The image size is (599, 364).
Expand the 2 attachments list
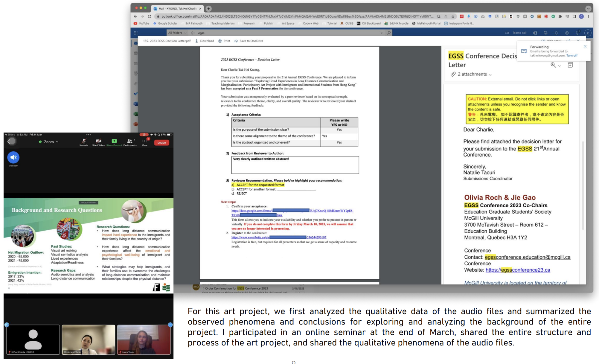(x=474, y=74)
